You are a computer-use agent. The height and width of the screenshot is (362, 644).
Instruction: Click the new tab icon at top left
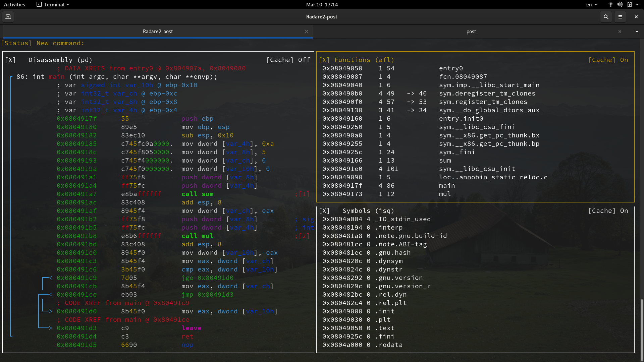point(8,16)
